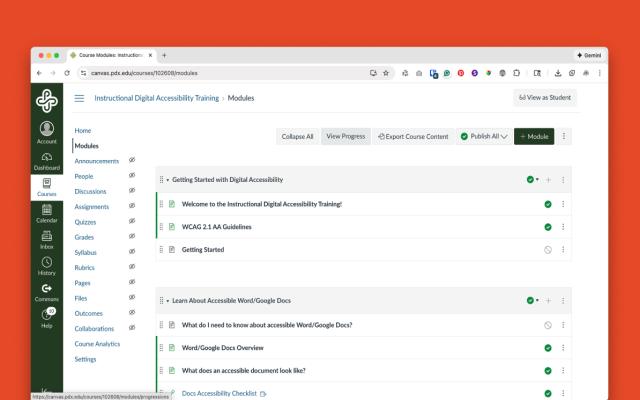
Task: Open the Calendar from the sidebar
Action: (47, 214)
